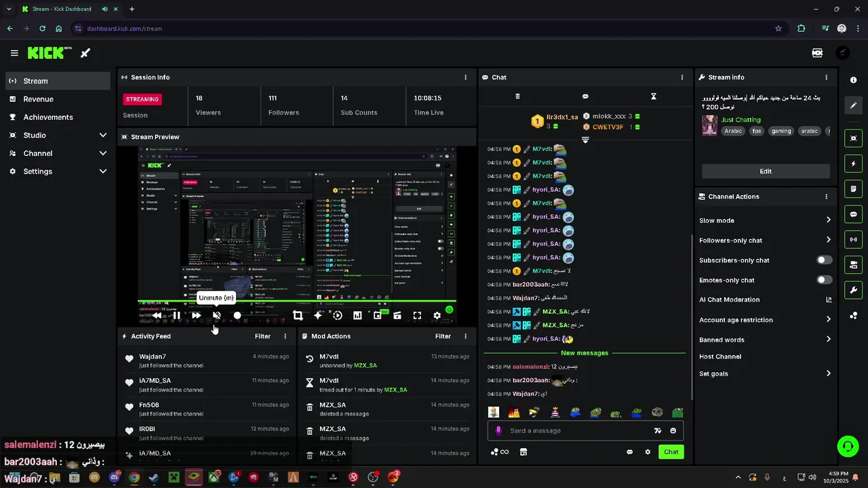The image size is (868, 488).
Task: Pause the stream preview player
Action: 176,315
